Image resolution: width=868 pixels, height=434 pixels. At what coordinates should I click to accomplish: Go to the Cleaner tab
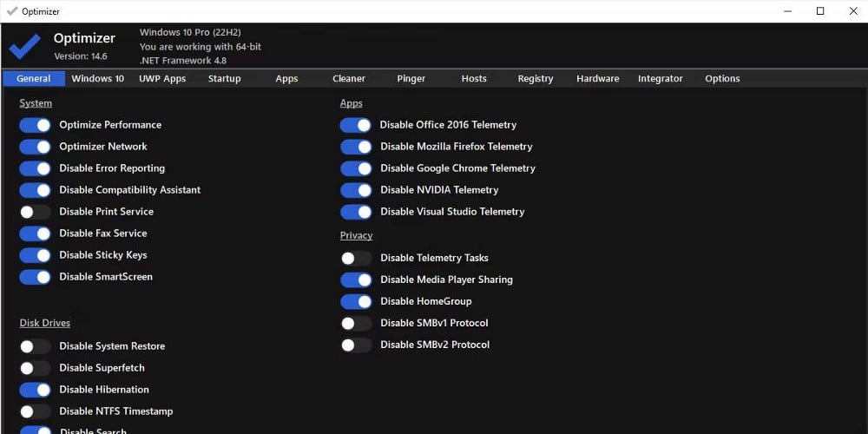[349, 79]
